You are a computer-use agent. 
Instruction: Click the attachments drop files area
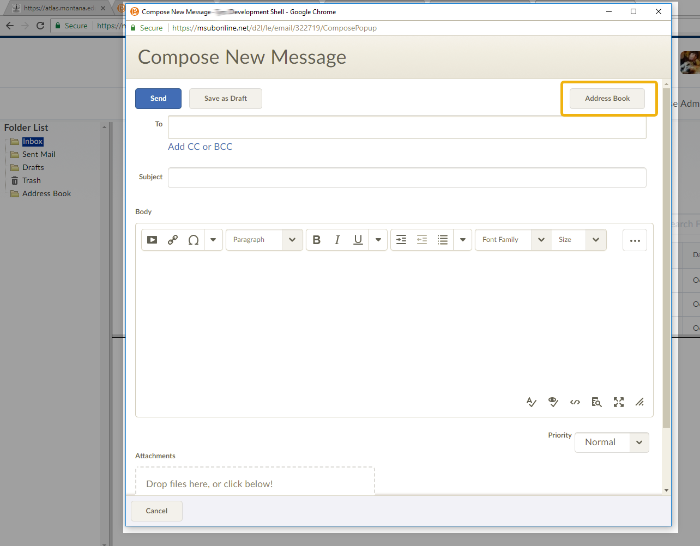click(x=255, y=481)
